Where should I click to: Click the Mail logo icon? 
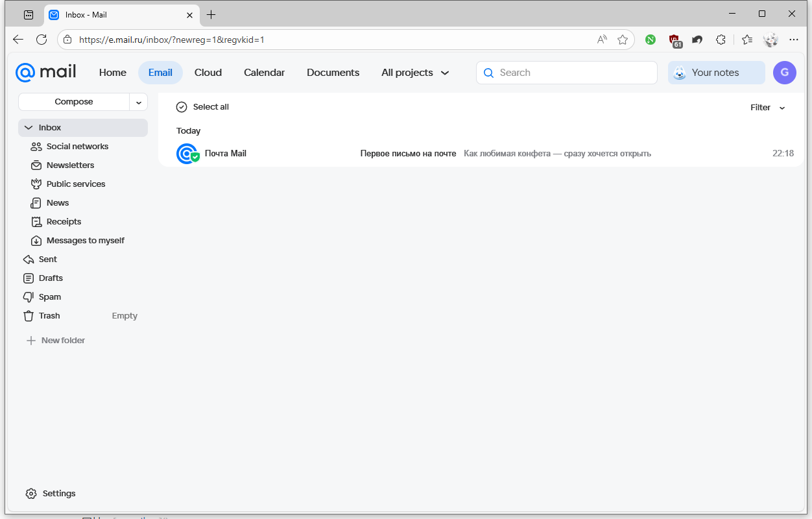point(45,72)
